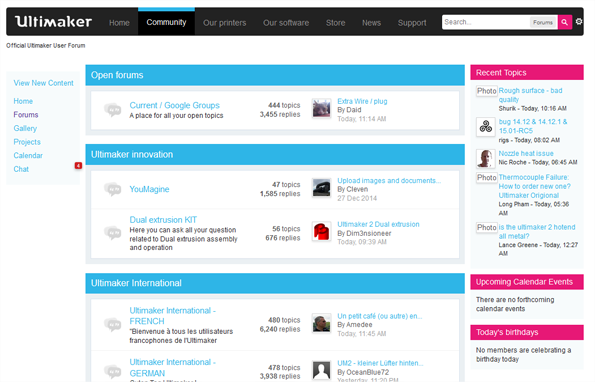Open Ultimaker International - FRENCH forum

click(x=173, y=316)
